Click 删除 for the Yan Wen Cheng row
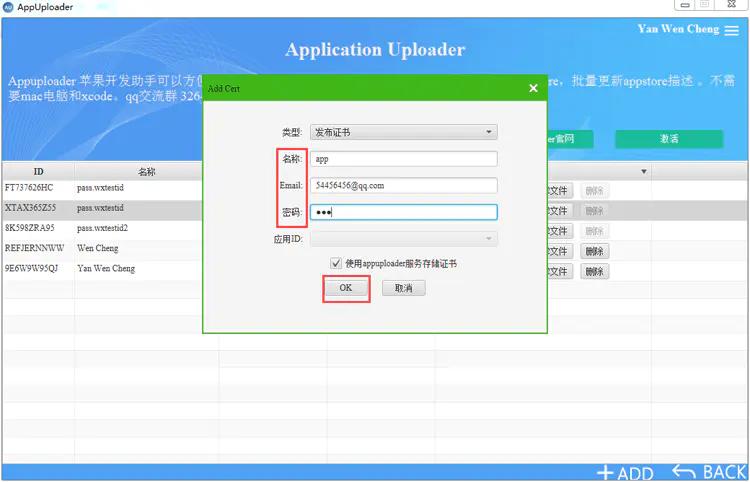Image resolution: width=750 pixels, height=482 pixels. 594,272
